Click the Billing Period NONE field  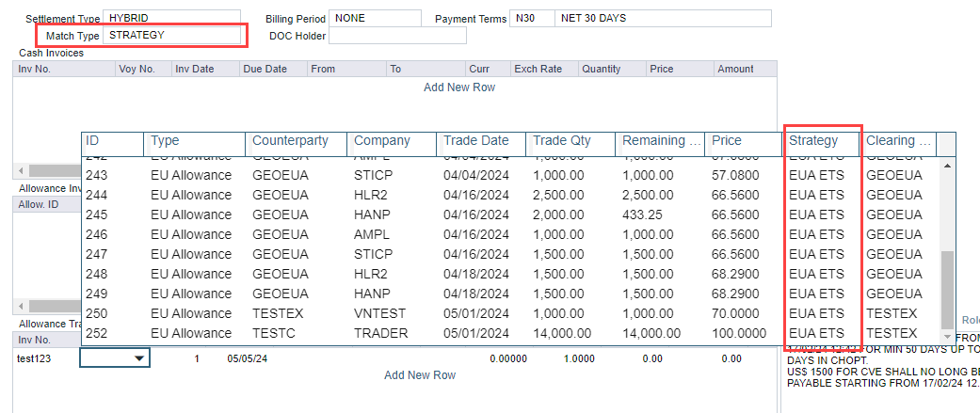pos(375,18)
